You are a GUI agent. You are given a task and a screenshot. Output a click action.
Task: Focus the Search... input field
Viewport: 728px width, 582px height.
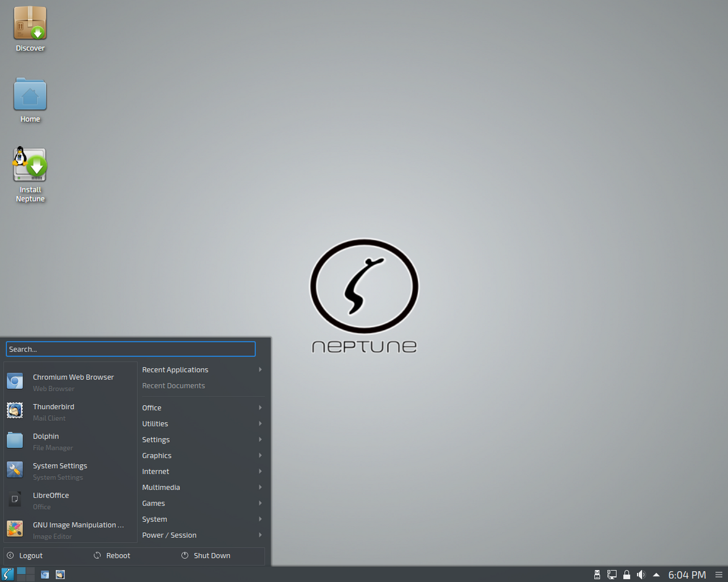tap(130, 349)
